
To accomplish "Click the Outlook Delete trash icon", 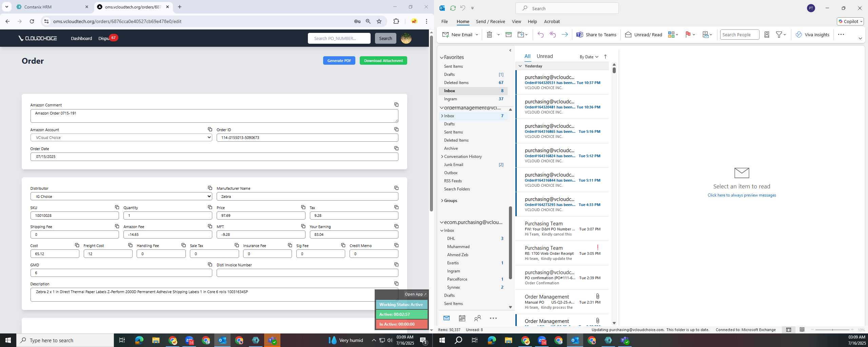I will pyautogui.click(x=489, y=35).
